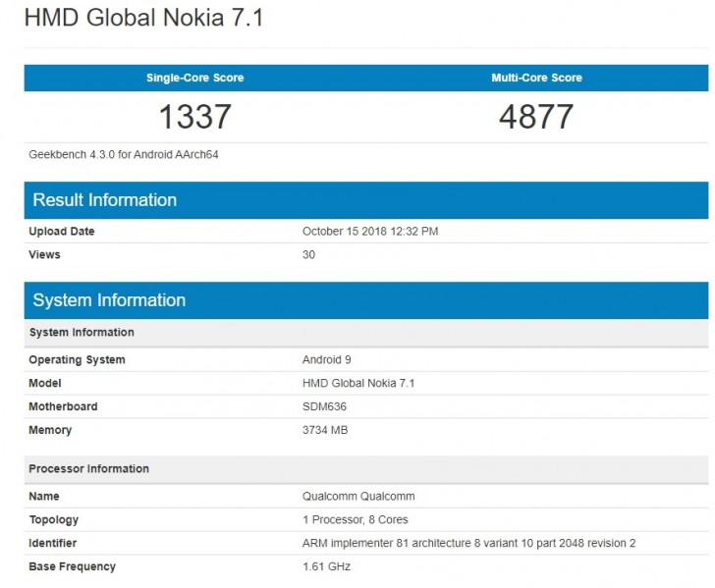Click the Multi-Core Score header
715x588 pixels.
[536, 78]
